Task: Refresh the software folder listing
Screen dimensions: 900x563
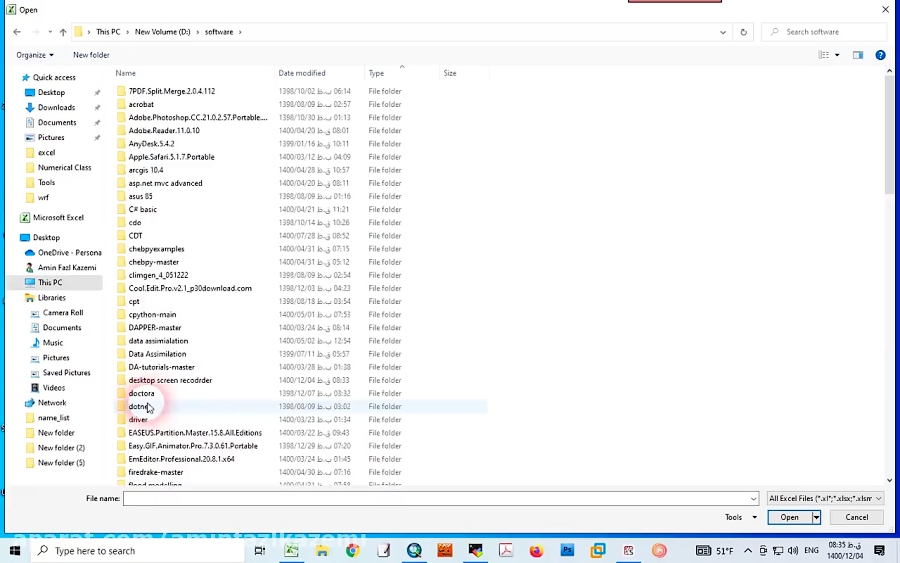Action: tap(743, 32)
